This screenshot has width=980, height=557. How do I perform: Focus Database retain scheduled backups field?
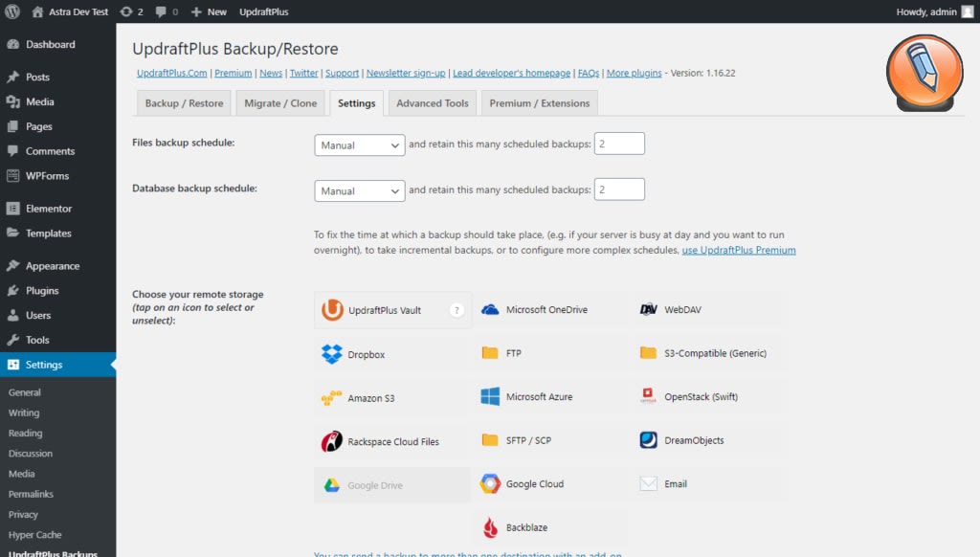pos(619,189)
